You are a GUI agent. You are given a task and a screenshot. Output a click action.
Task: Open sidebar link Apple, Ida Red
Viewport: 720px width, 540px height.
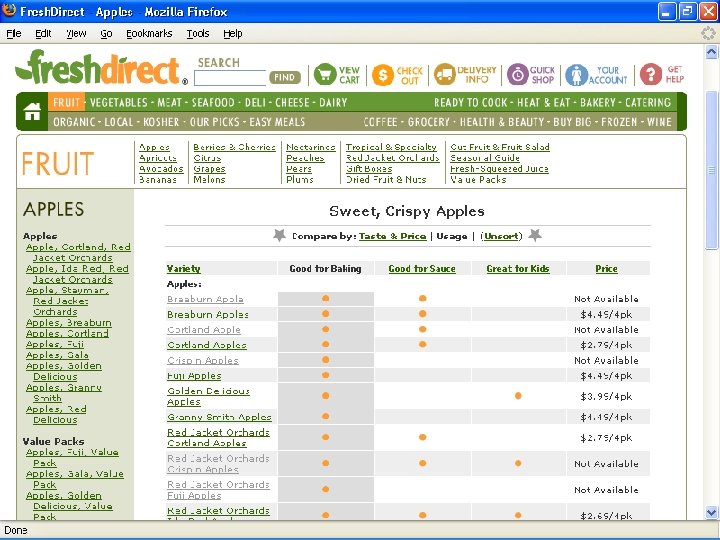(x=77, y=274)
